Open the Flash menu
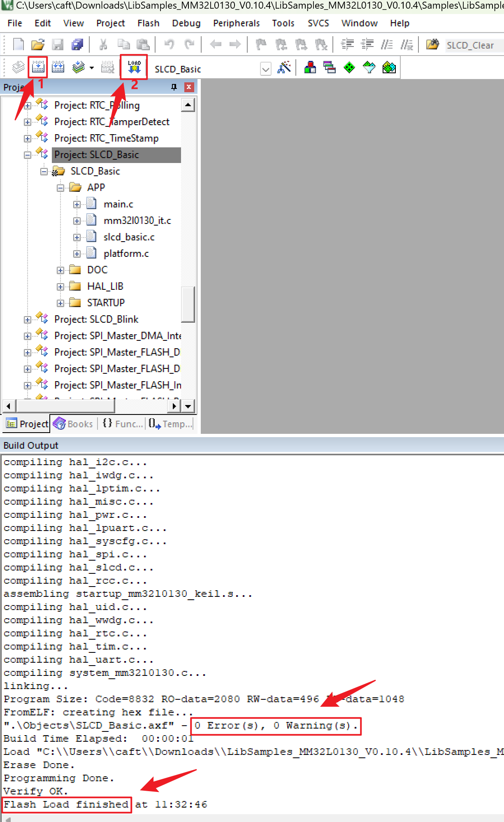 [148, 23]
